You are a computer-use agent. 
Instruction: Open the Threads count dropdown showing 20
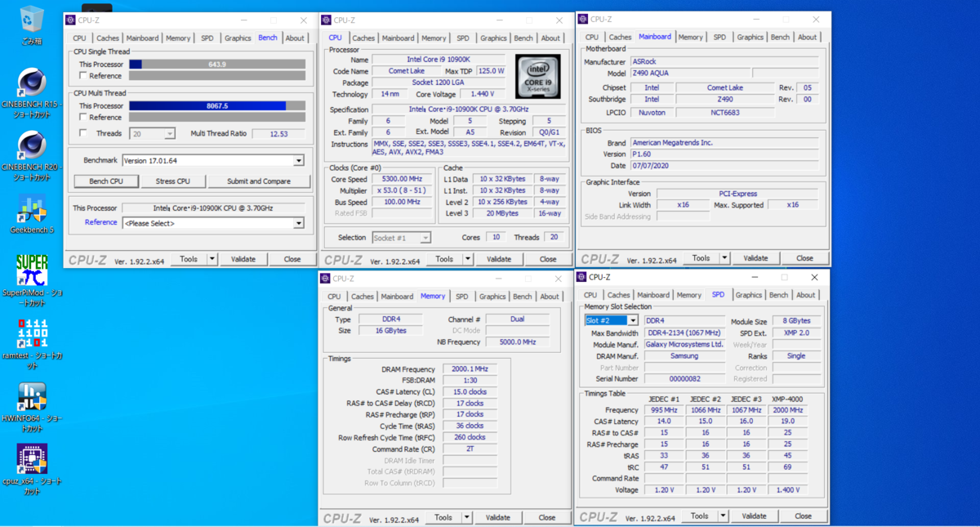click(x=153, y=134)
